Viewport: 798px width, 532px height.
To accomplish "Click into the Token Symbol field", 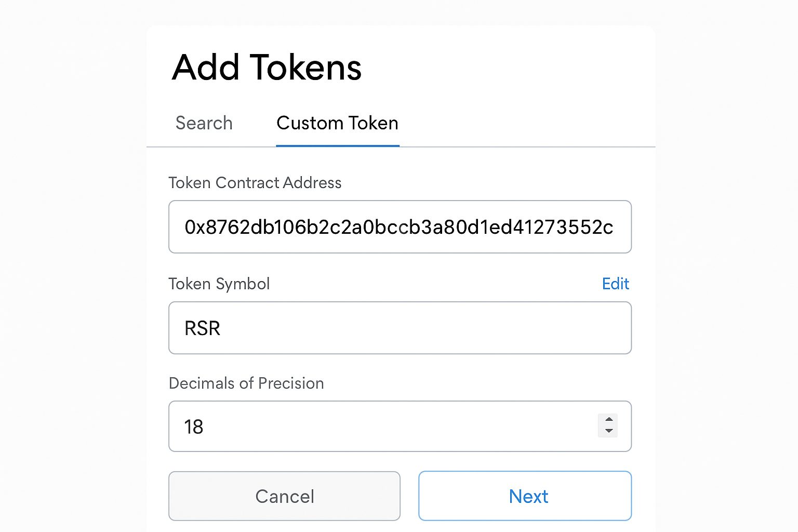I will tap(400, 328).
